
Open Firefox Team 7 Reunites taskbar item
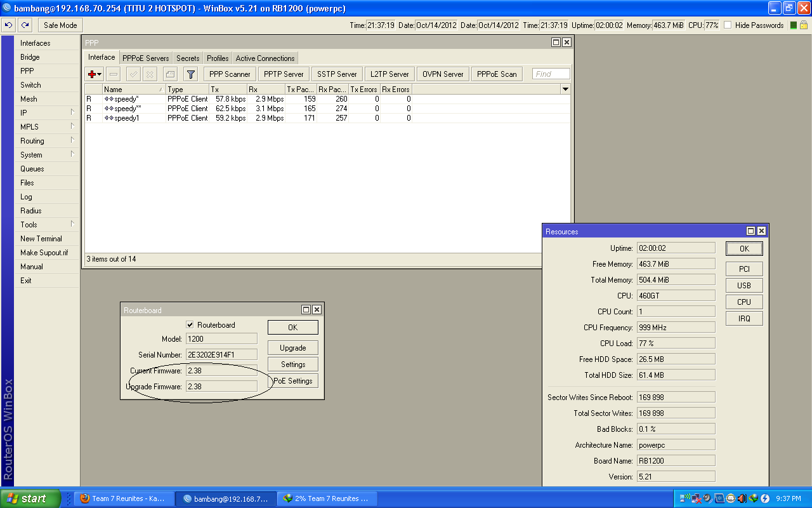124,498
